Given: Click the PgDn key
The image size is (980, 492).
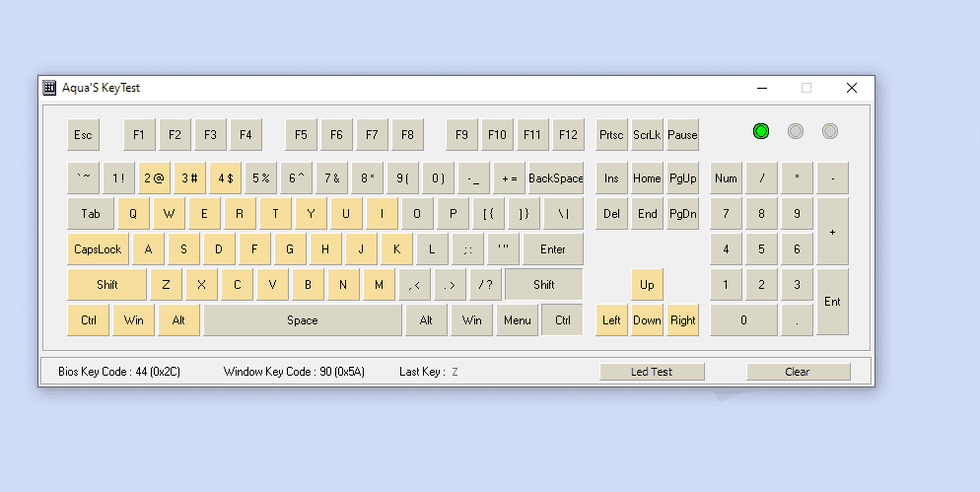Looking at the screenshot, I should [682, 214].
